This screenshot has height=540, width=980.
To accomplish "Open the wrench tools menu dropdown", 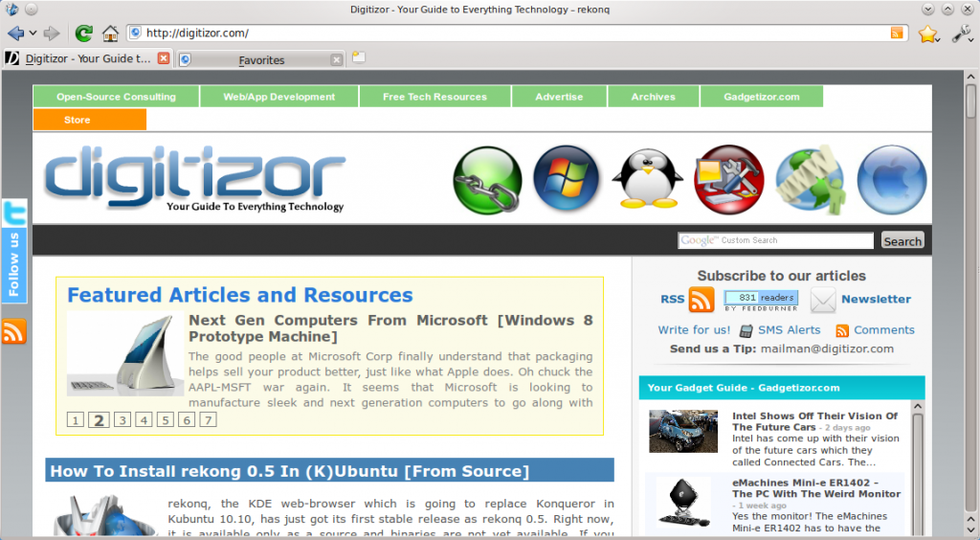I will (x=962, y=34).
